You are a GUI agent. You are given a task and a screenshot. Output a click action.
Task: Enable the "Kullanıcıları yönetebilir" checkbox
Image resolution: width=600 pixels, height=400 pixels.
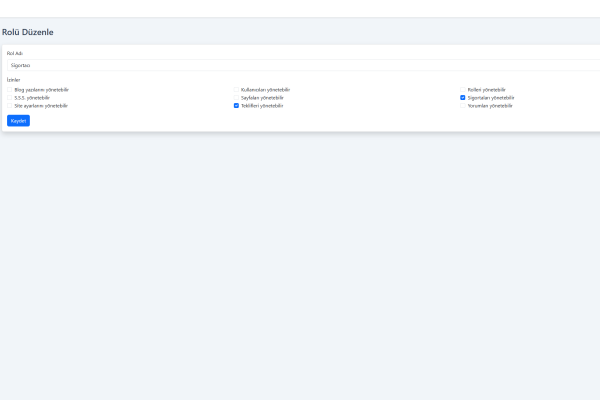coord(236,90)
